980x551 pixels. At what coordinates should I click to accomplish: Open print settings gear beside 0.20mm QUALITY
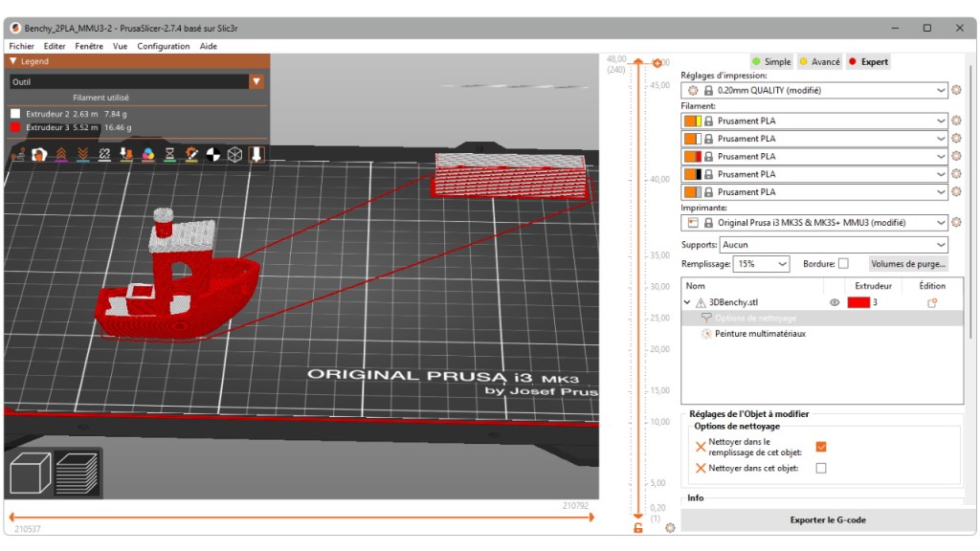(x=956, y=91)
